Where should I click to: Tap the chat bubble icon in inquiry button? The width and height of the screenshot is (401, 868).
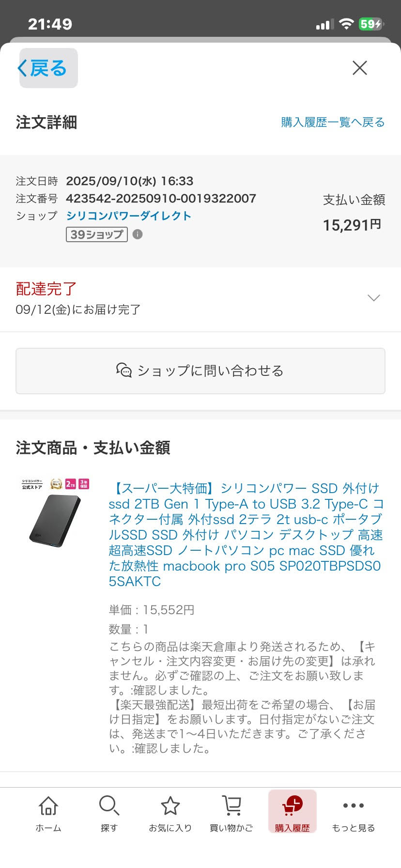pos(124,371)
